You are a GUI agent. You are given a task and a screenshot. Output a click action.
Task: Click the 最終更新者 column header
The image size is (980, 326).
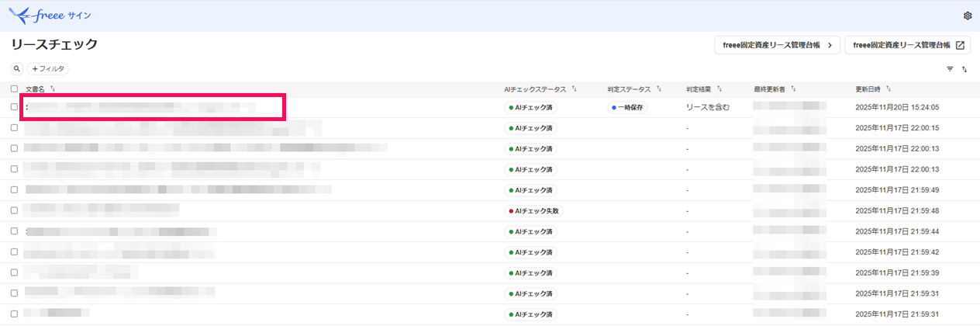pos(769,89)
